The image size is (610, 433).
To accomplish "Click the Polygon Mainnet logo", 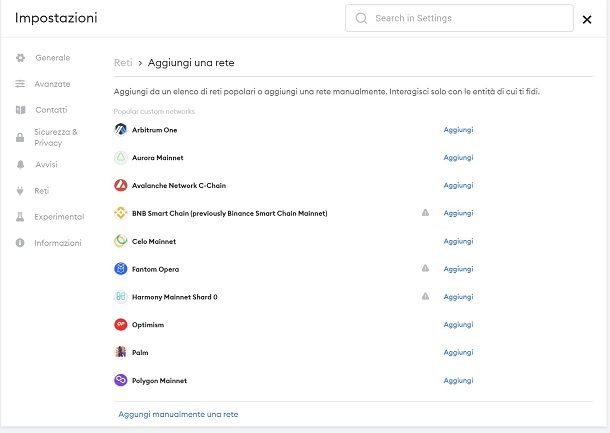I will pyautogui.click(x=121, y=380).
